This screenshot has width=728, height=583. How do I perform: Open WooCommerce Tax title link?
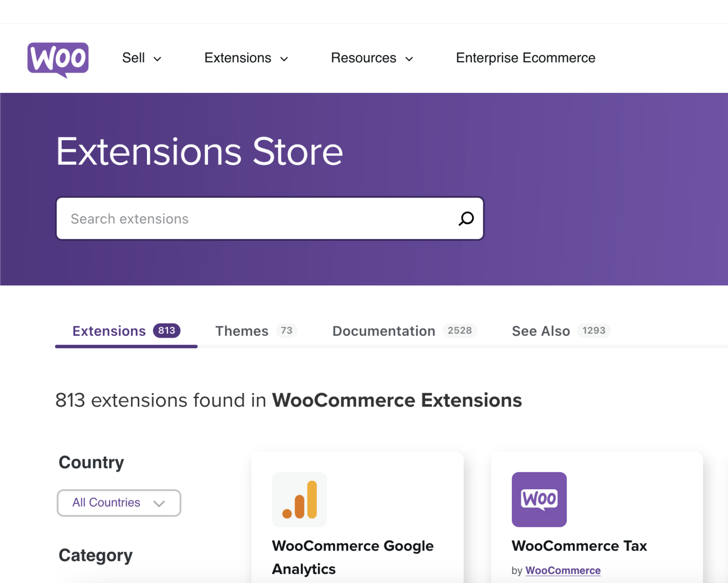click(579, 546)
